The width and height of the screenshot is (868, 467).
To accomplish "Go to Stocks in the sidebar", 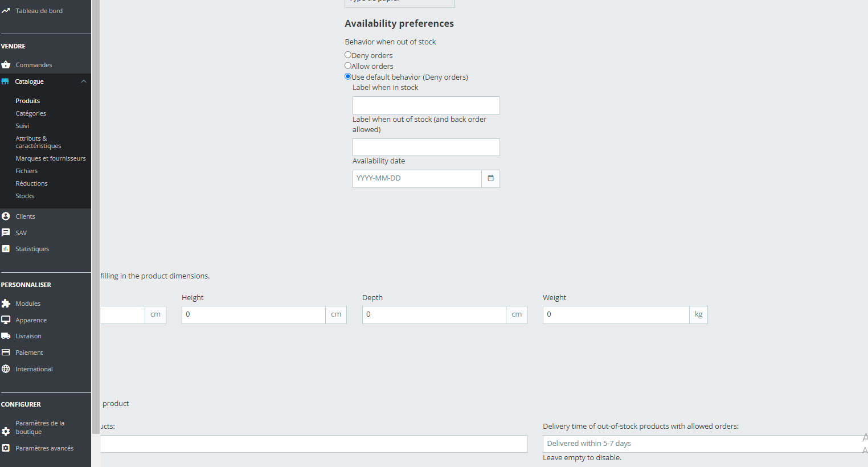I will [25, 196].
